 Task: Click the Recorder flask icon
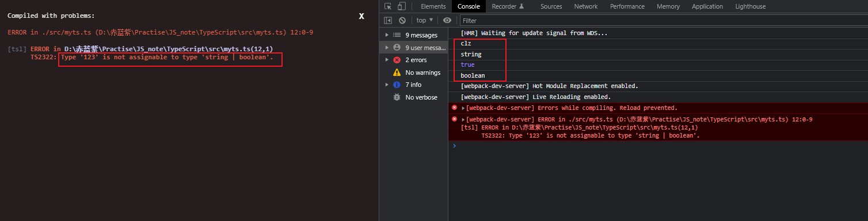[x=521, y=6]
